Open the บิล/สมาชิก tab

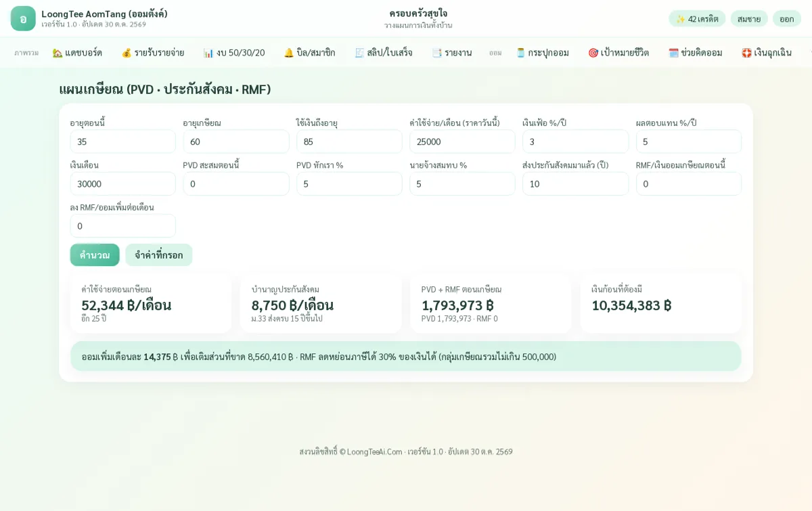309,52
